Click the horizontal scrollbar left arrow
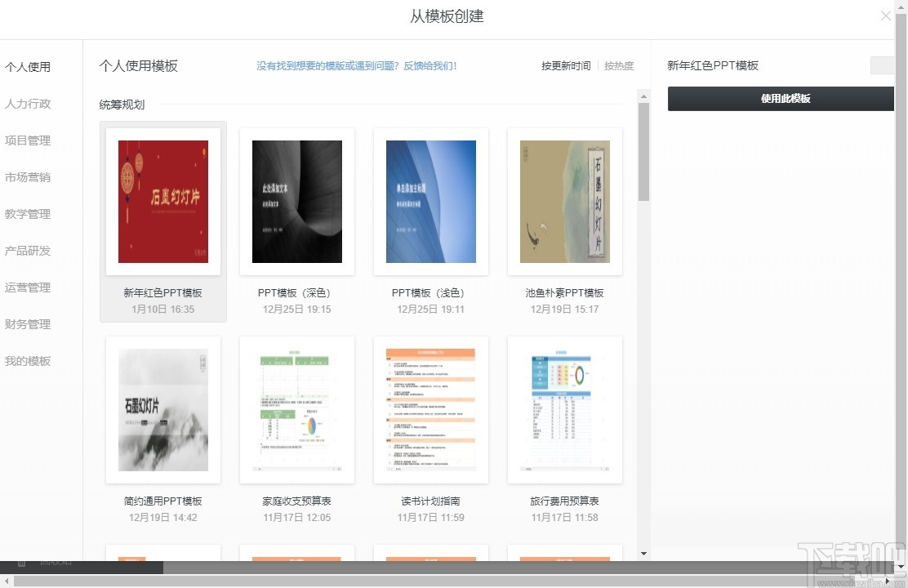The width and height of the screenshot is (908, 588). coord(7,581)
